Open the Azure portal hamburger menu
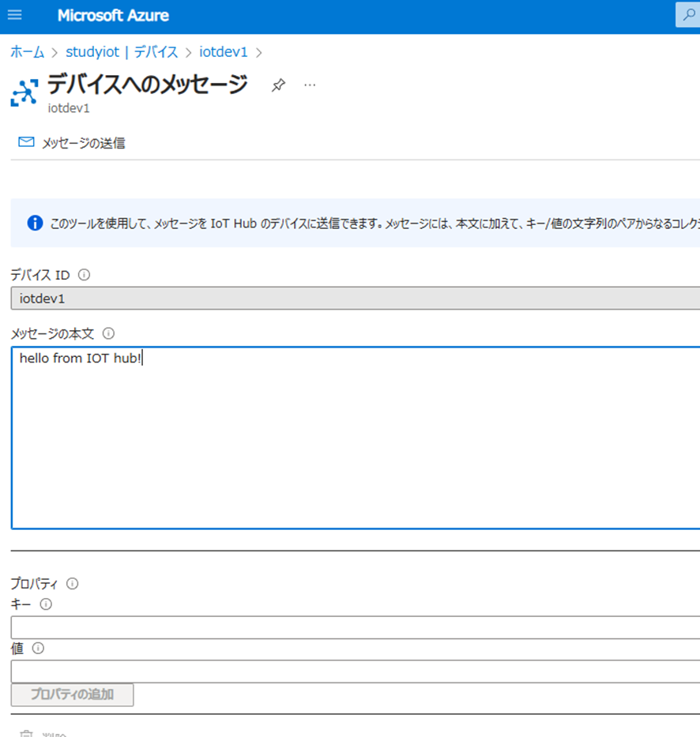The image size is (700, 737). click(14, 14)
